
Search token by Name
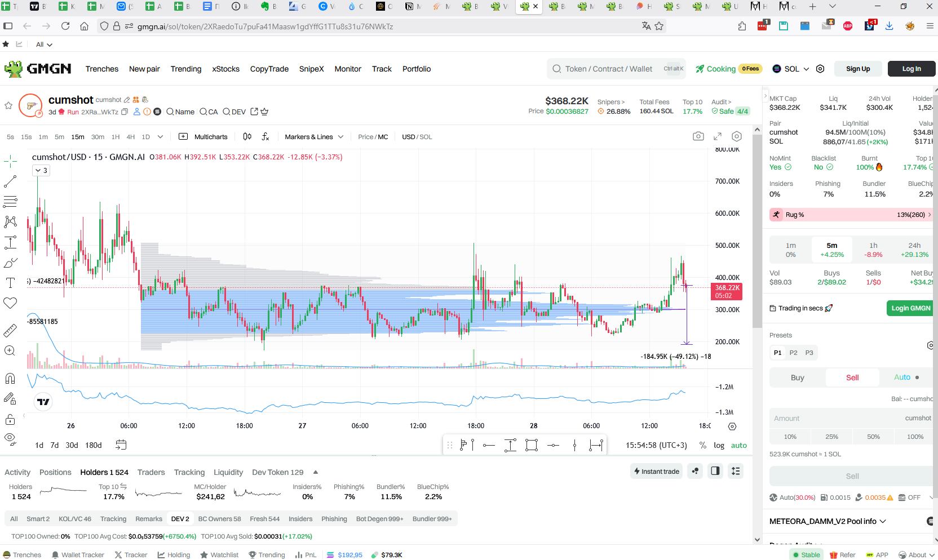(180, 112)
